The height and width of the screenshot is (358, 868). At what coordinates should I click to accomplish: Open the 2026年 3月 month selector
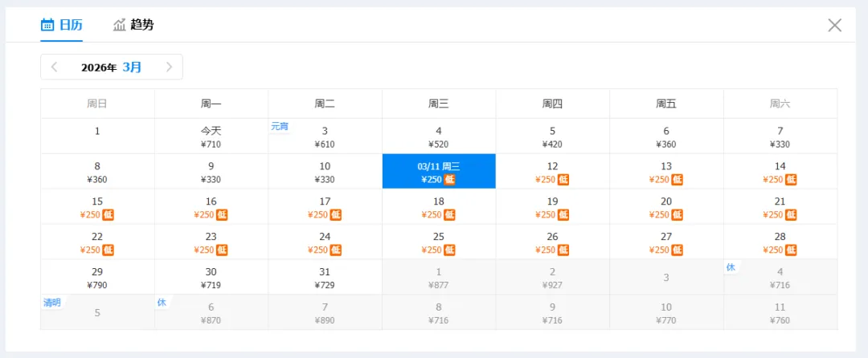tap(111, 67)
